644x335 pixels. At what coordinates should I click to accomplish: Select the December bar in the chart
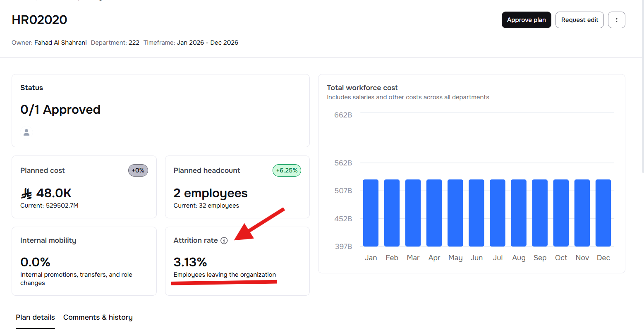tap(603, 213)
